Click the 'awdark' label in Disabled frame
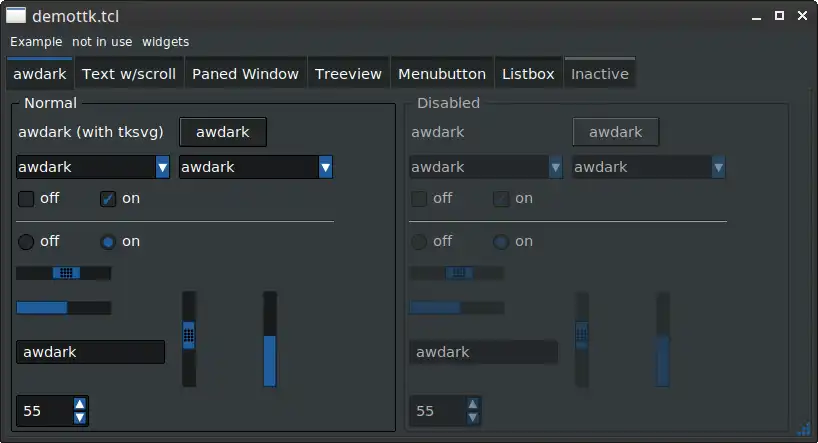 [438, 132]
